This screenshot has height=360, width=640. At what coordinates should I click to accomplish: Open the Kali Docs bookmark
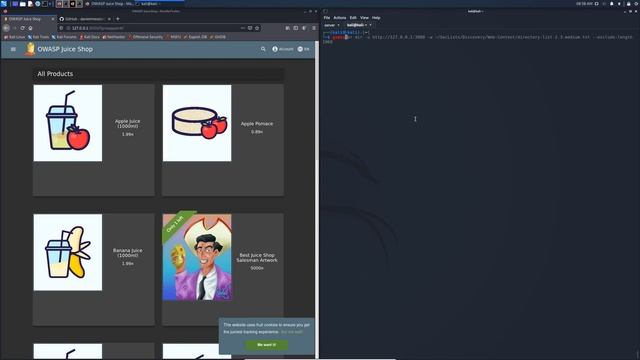click(x=89, y=37)
